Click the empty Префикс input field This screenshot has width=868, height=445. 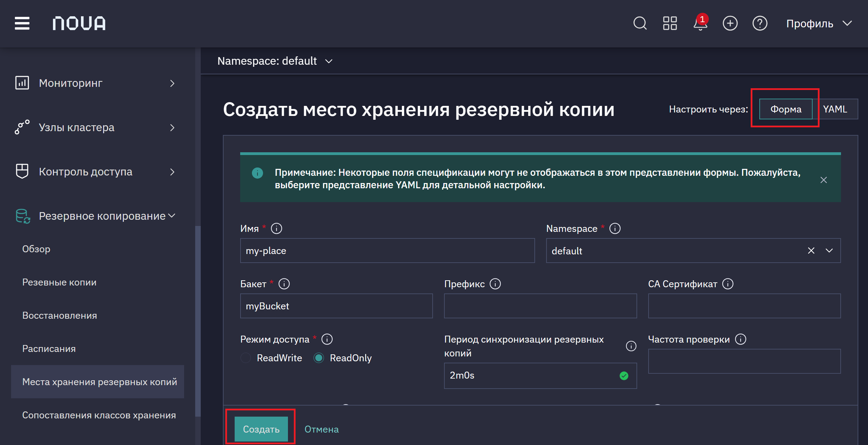(x=540, y=306)
